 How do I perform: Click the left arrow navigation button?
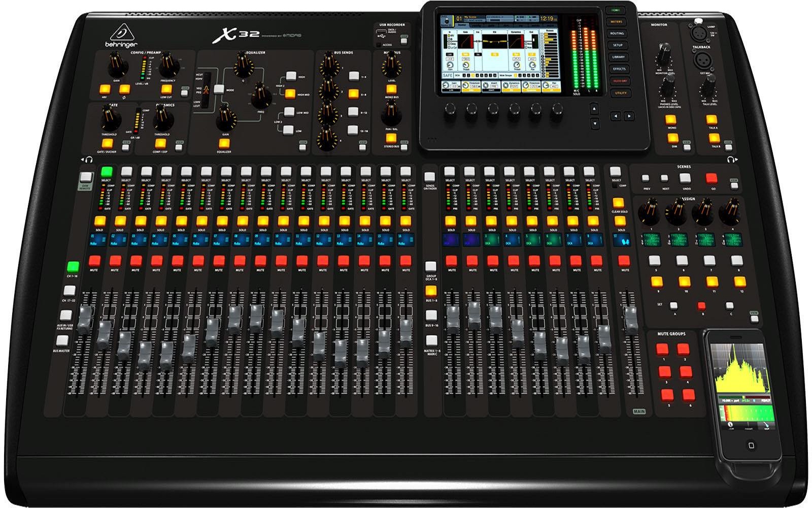click(x=616, y=116)
